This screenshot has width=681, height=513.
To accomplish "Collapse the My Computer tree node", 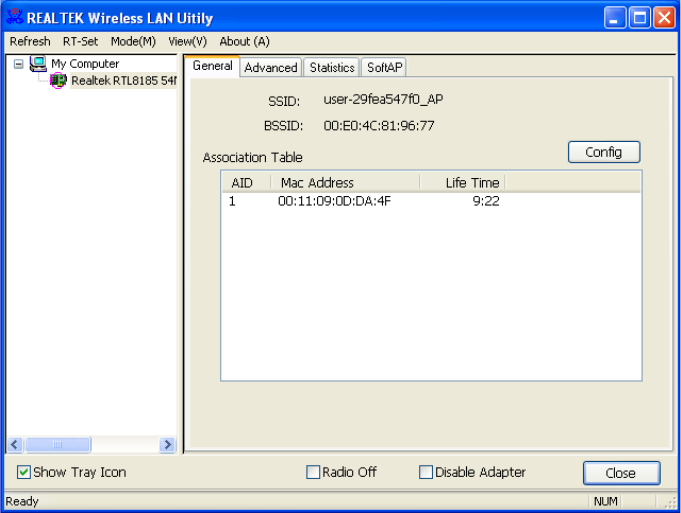I will point(18,64).
